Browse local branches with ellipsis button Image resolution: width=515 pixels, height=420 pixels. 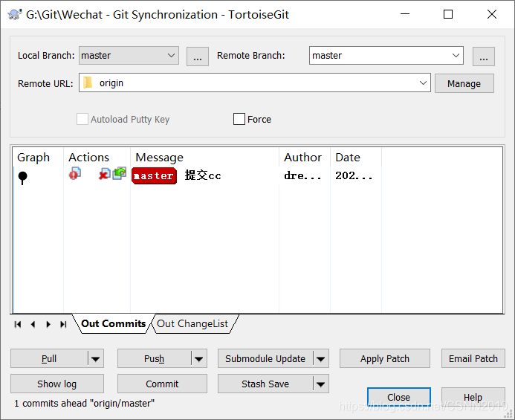[x=198, y=56]
